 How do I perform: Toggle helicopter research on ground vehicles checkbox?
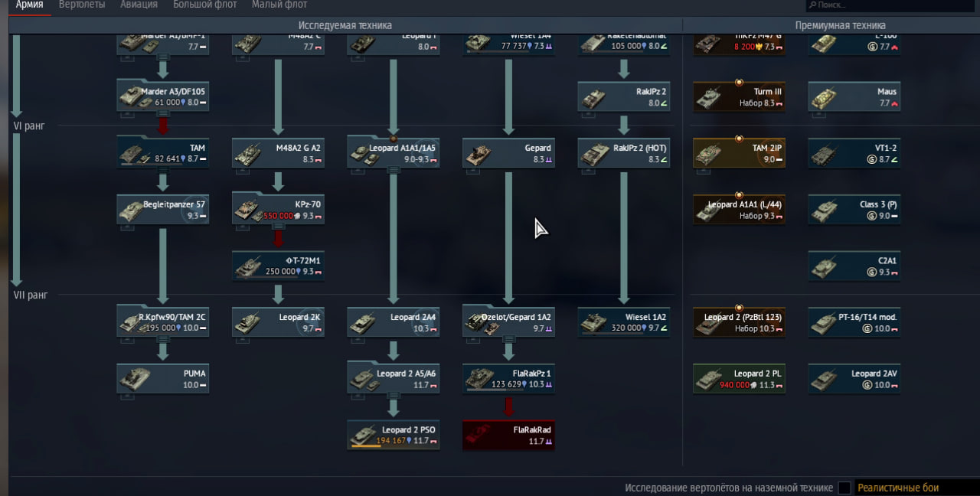pos(844,488)
